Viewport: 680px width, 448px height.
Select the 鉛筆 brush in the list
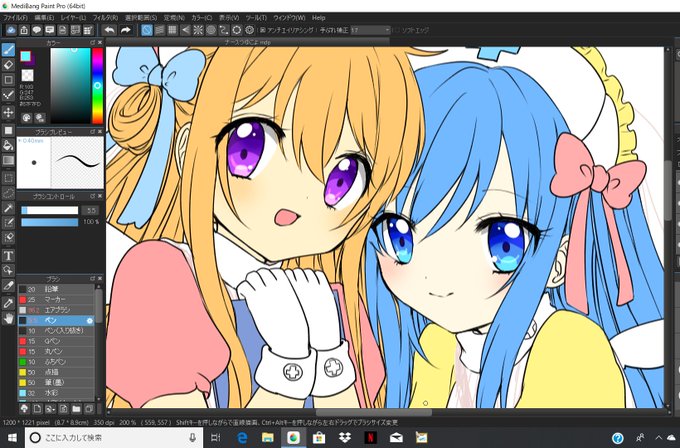coord(56,289)
